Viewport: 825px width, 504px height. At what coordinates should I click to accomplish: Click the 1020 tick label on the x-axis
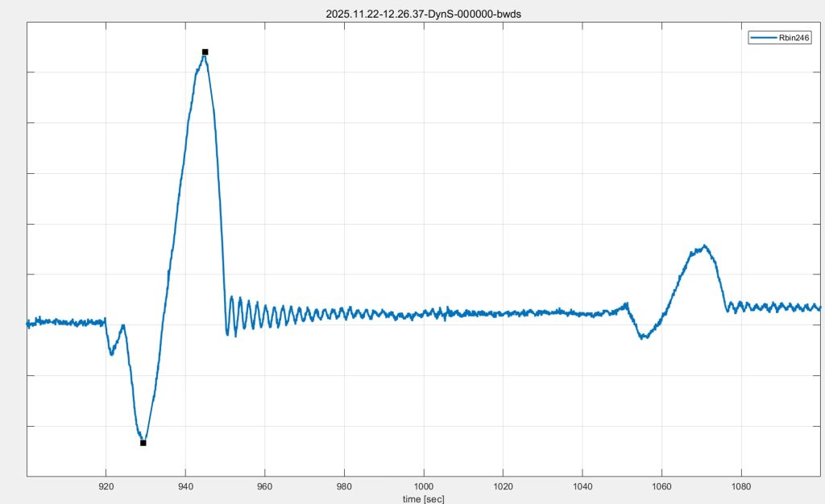tap(503, 486)
